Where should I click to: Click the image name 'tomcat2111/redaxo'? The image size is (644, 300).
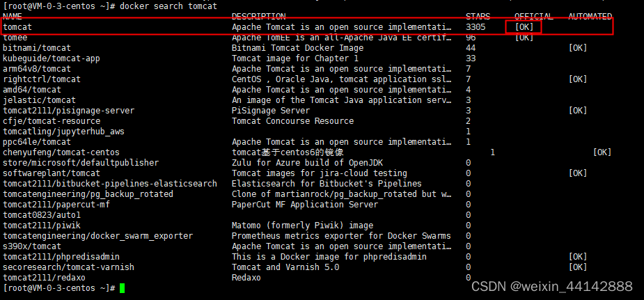click(45, 278)
